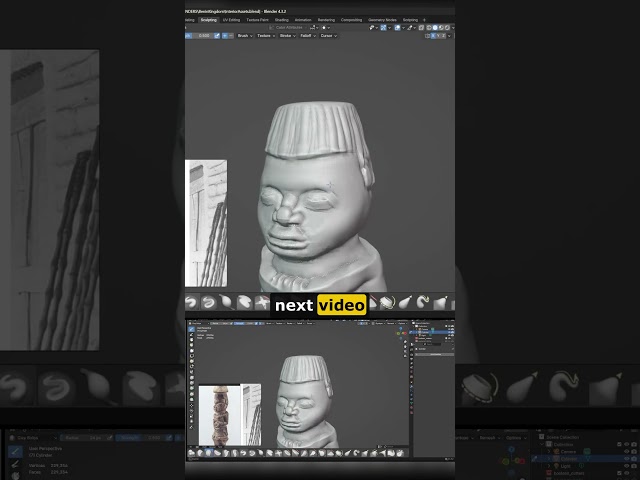The width and height of the screenshot is (640, 480).
Task: Open the gizmo options dropdown arrow
Action: (x=389, y=27)
